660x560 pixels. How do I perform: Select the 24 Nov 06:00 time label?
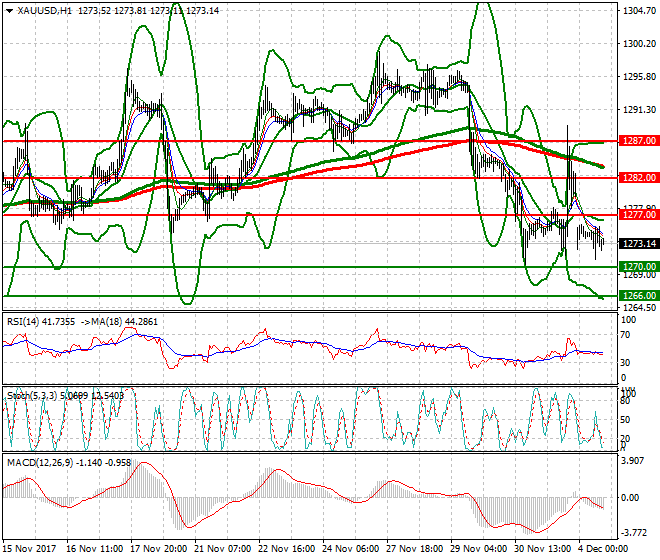[x=351, y=549]
